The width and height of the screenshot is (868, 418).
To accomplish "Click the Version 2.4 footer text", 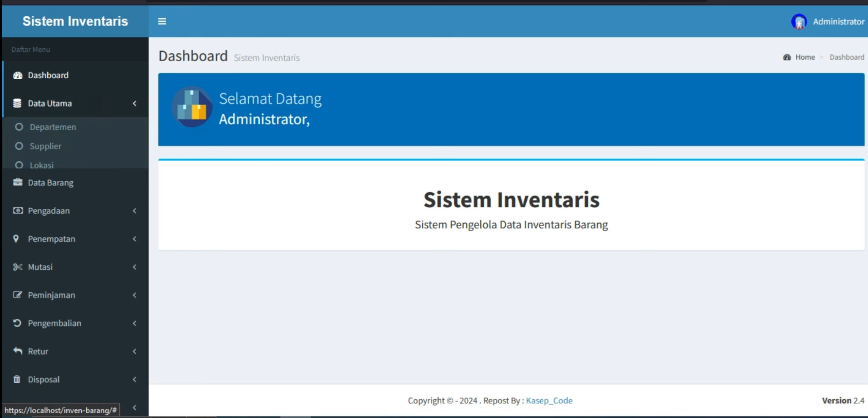I will point(843,401).
